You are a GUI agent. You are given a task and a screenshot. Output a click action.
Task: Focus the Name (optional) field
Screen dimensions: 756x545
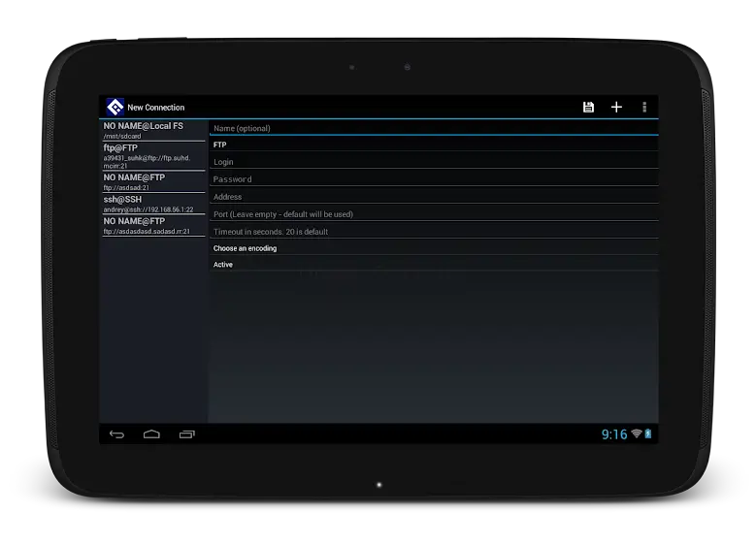pyautogui.click(x=434, y=128)
